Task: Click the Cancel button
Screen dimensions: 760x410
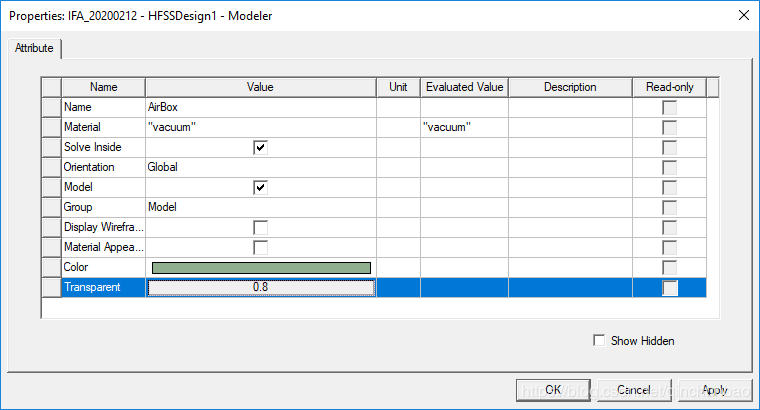Action: tap(634, 390)
